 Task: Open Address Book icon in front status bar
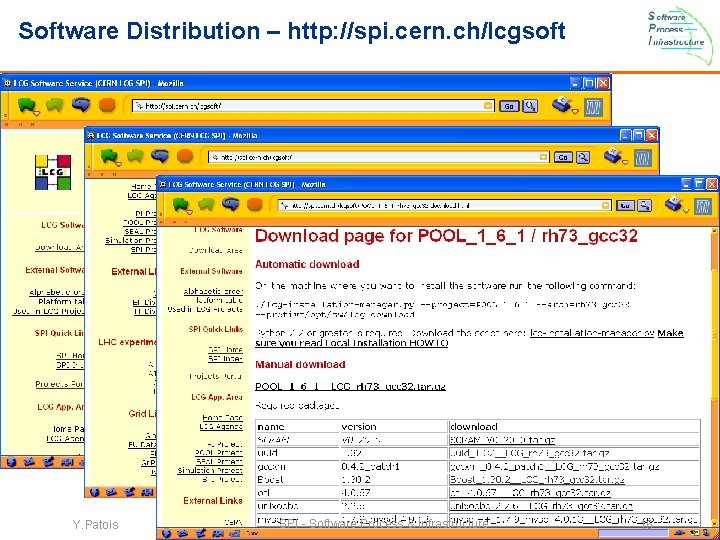217,534
